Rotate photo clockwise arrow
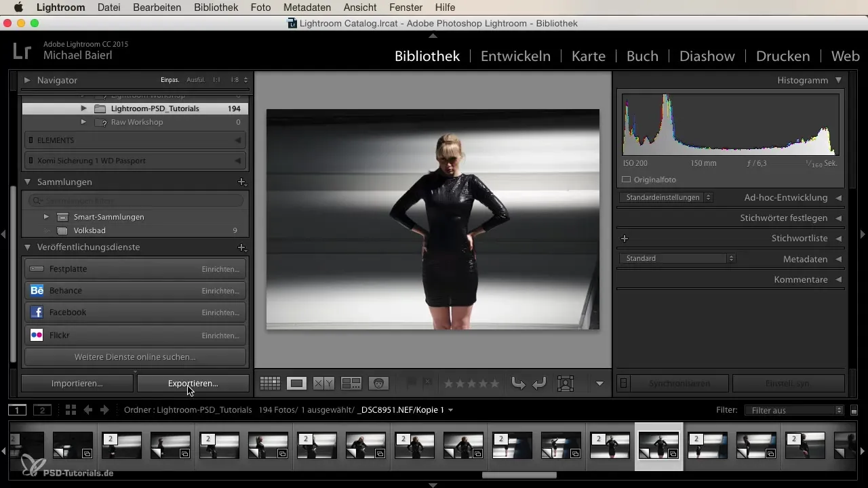This screenshot has width=868, height=488. [540, 384]
